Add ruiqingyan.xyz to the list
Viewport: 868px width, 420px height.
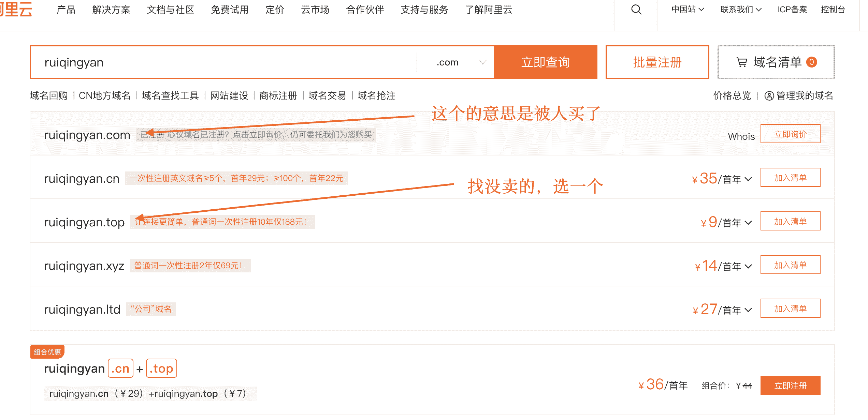[790, 265]
